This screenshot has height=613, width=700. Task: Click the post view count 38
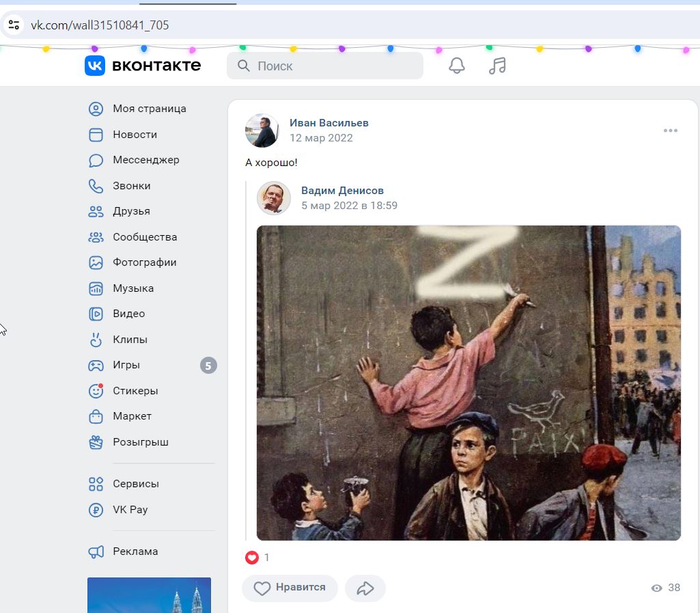pos(666,588)
